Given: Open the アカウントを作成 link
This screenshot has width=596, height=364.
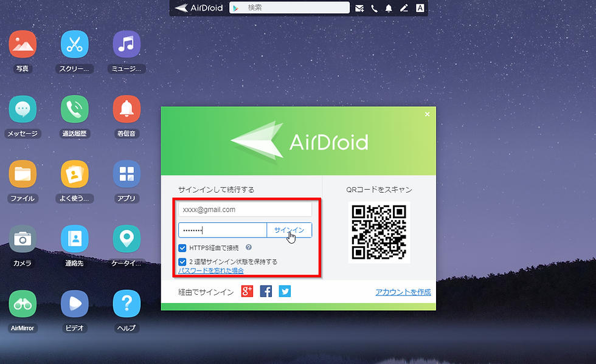Looking at the screenshot, I should click(x=403, y=292).
